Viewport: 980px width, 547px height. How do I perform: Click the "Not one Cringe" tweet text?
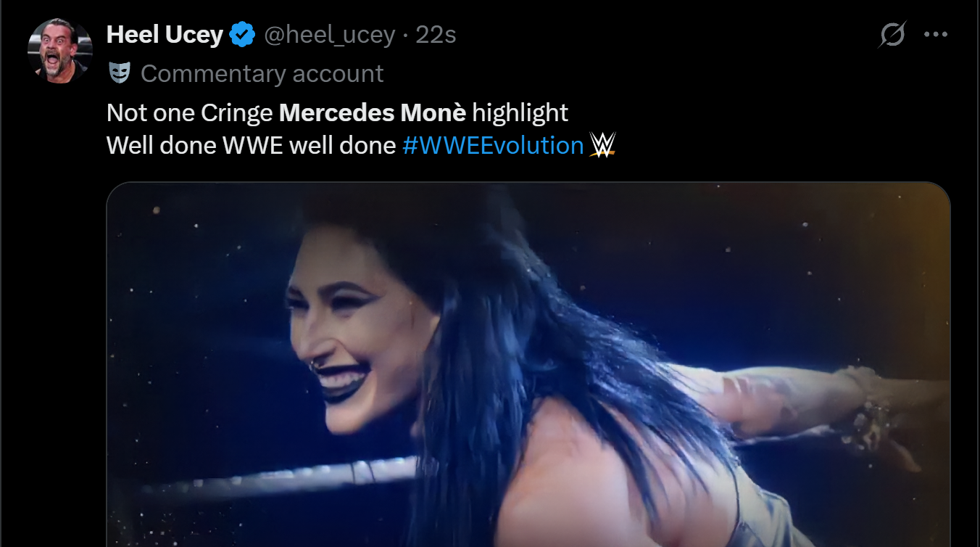[x=190, y=112]
